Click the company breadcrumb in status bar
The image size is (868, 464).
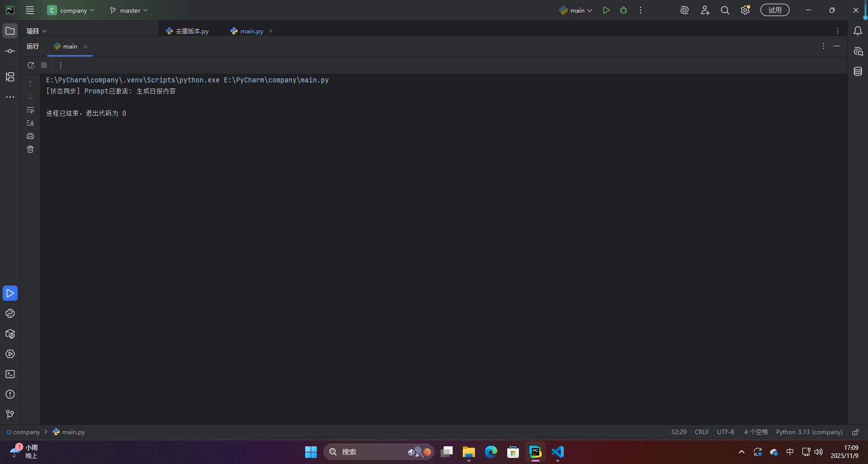(x=23, y=432)
